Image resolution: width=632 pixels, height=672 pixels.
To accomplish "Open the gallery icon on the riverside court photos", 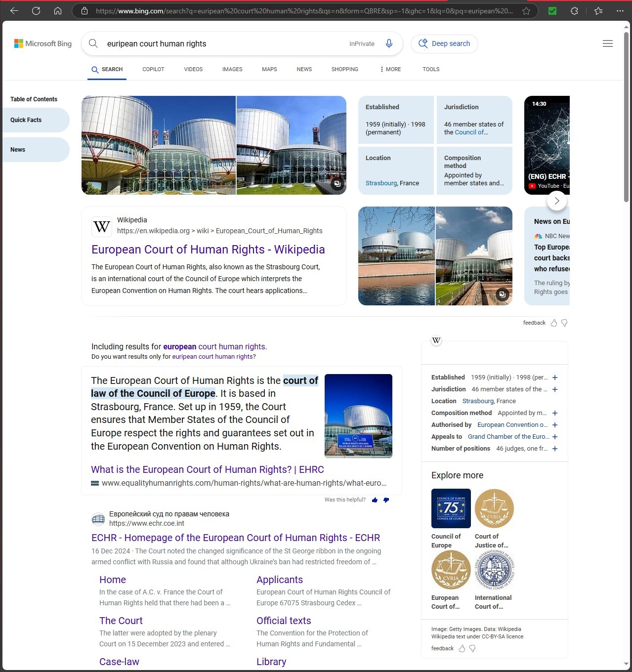I will pos(502,294).
